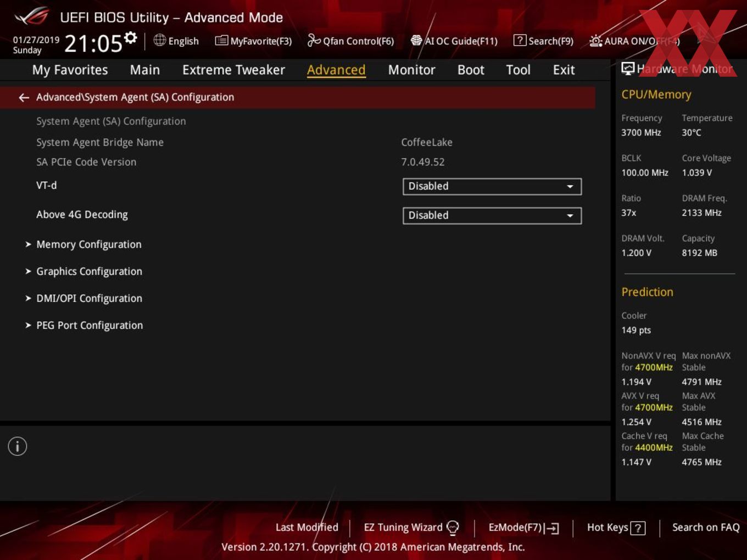Click the 2133 MHz DRAM frequency
747x560 pixels.
point(701,212)
